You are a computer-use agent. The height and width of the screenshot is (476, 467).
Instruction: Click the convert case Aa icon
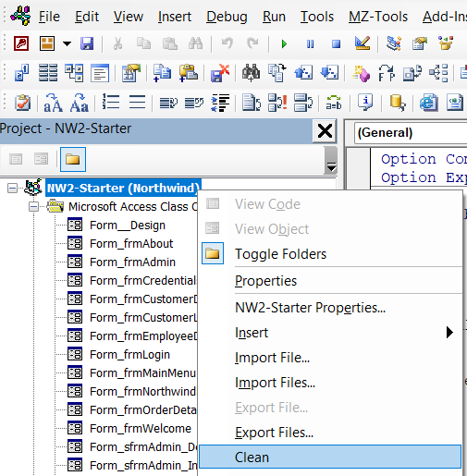[x=80, y=103]
